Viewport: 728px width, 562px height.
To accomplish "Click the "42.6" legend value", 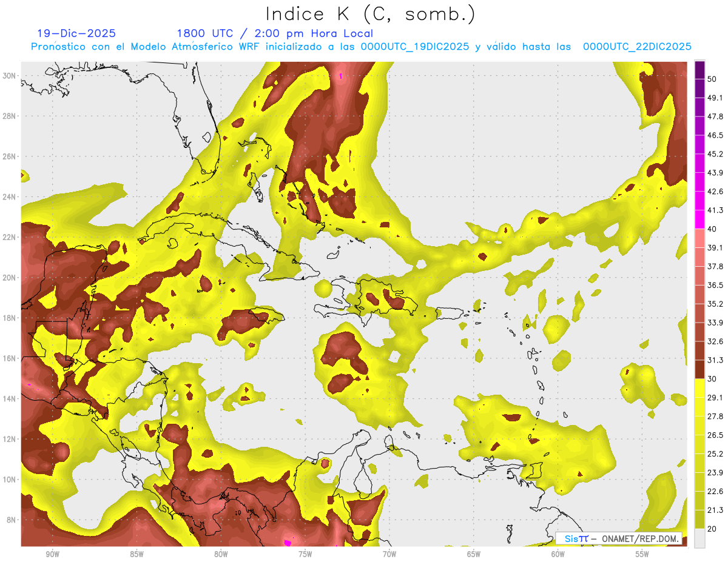I will click(715, 192).
